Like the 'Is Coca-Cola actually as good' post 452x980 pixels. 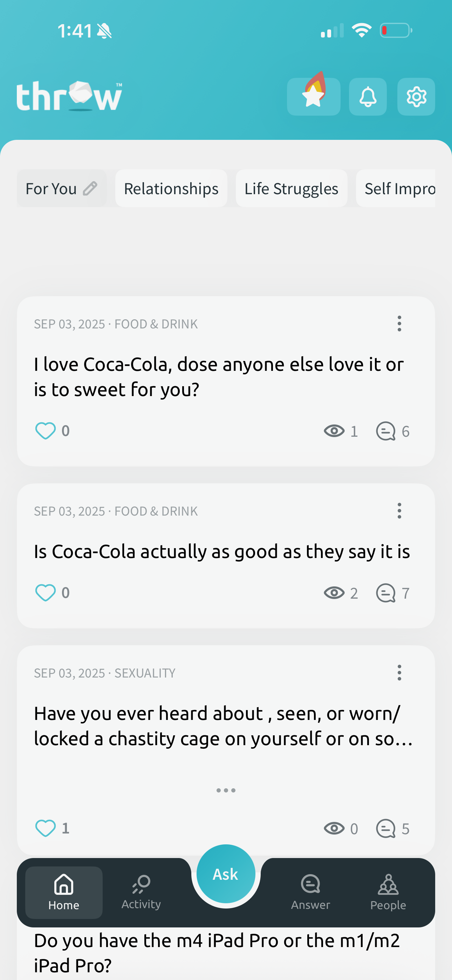point(45,592)
